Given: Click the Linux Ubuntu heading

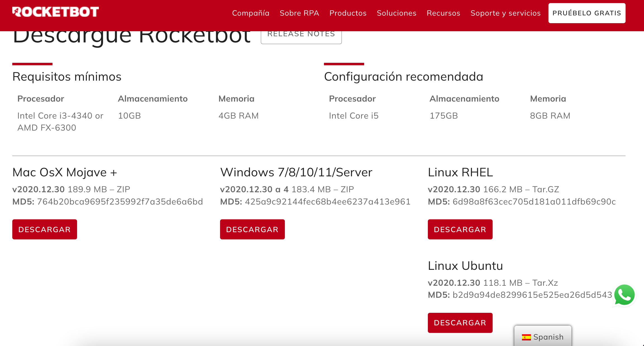Looking at the screenshot, I should pos(466,266).
